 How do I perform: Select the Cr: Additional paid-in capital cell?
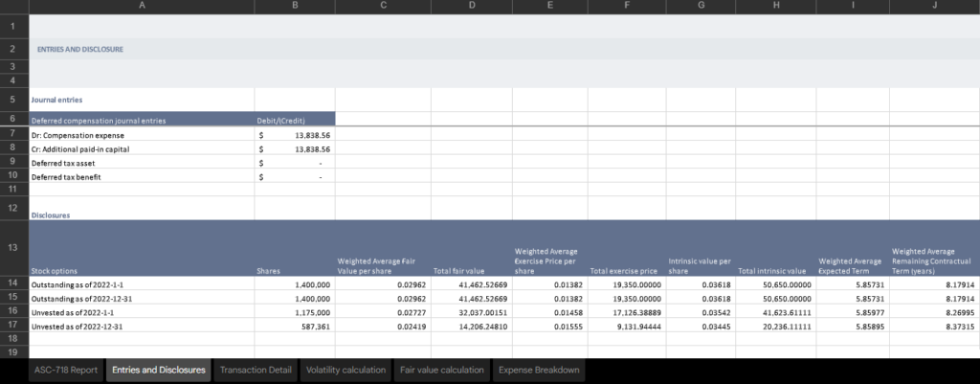[x=142, y=148]
